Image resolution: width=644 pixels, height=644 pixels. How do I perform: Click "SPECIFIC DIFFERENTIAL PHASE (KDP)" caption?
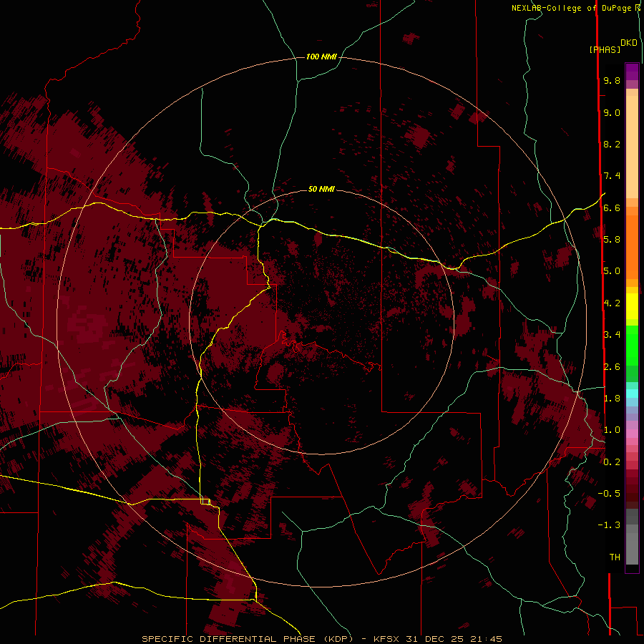[248, 639]
